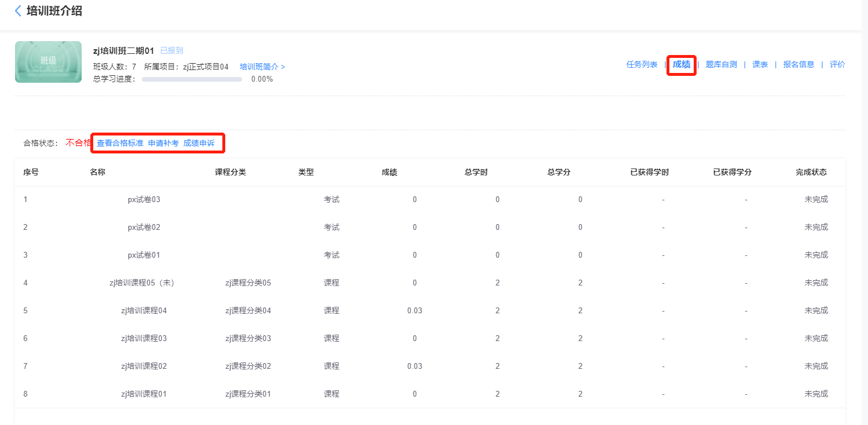This screenshot has width=868, height=425.
Task: Switch to the 任务列表 tab
Action: 642,64
